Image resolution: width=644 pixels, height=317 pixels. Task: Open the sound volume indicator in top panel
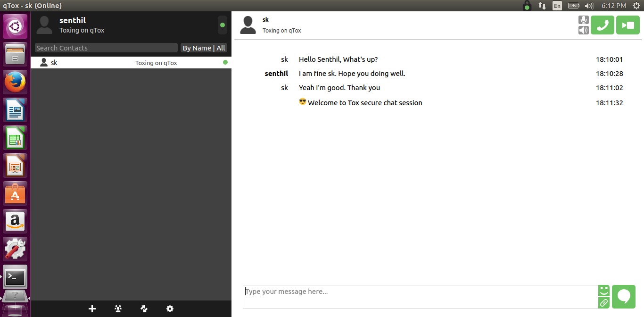pyautogui.click(x=589, y=6)
